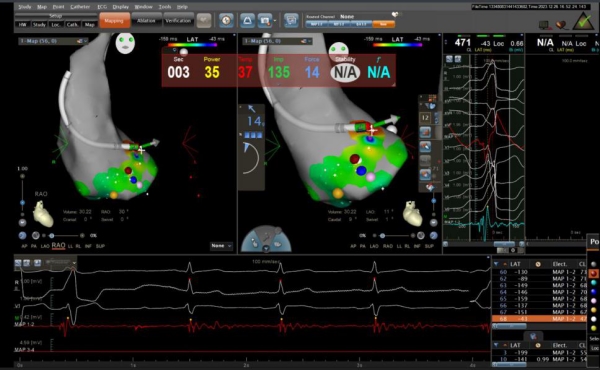
Task: Select point 68 row in points list
Action: click(x=539, y=319)
